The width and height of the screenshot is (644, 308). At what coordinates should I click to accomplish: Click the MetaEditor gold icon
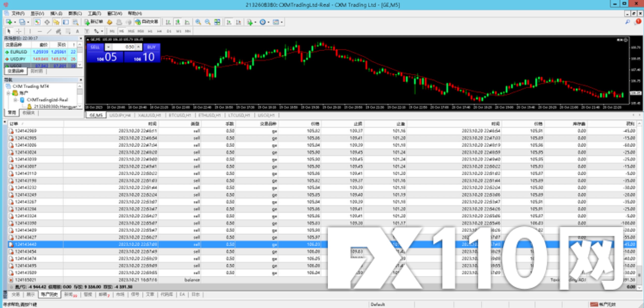tap(110, 22)
